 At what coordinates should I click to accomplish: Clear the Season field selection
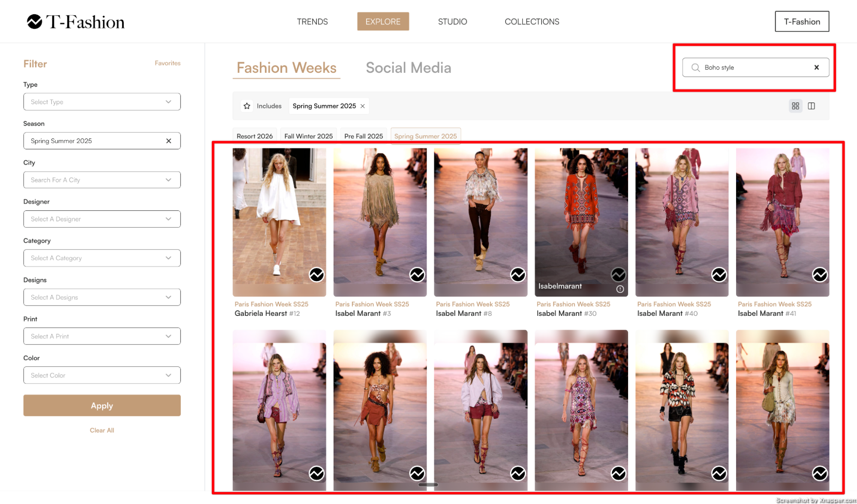[x=168, y=141]
